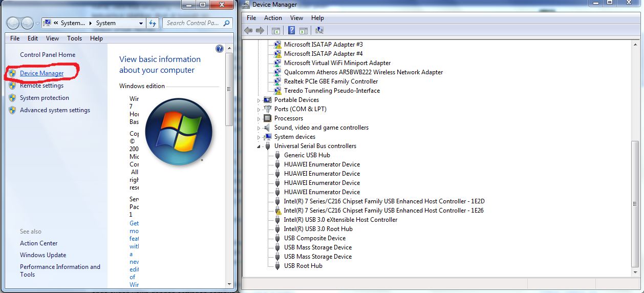
Task: Click the USB Composite Device icon
Action: tap(277, 238)
